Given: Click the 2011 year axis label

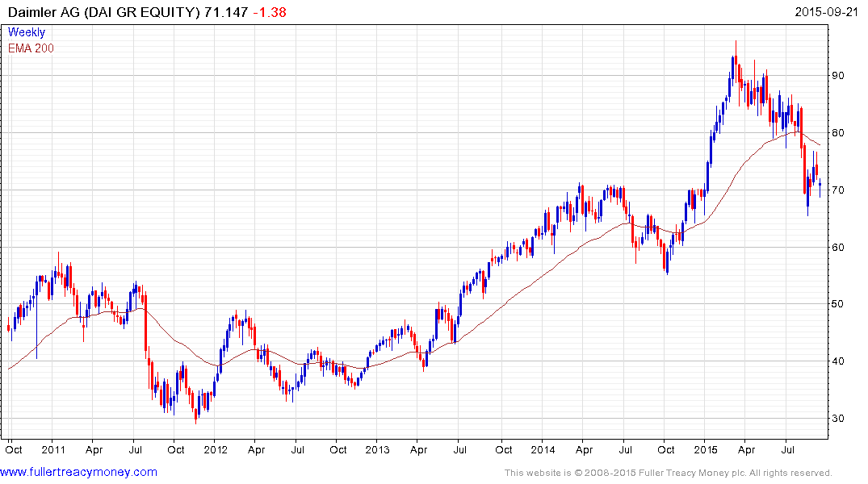Looking at the screenshot, I should click(x=53, y=449).
